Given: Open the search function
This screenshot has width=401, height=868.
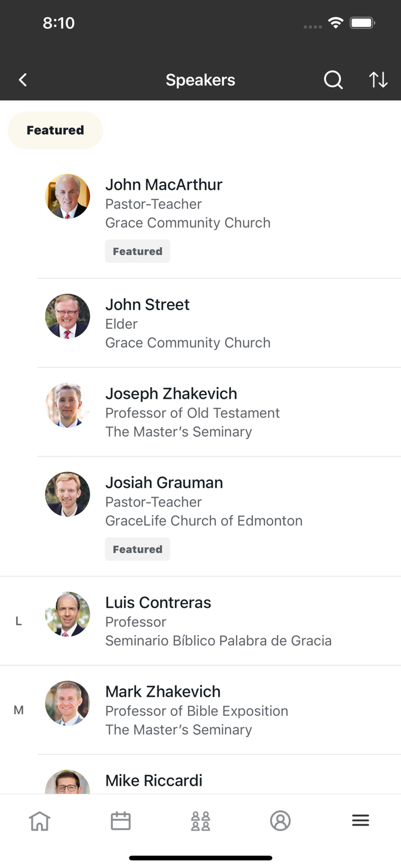Looking at the screenshot, I should (x=333, y=80).
